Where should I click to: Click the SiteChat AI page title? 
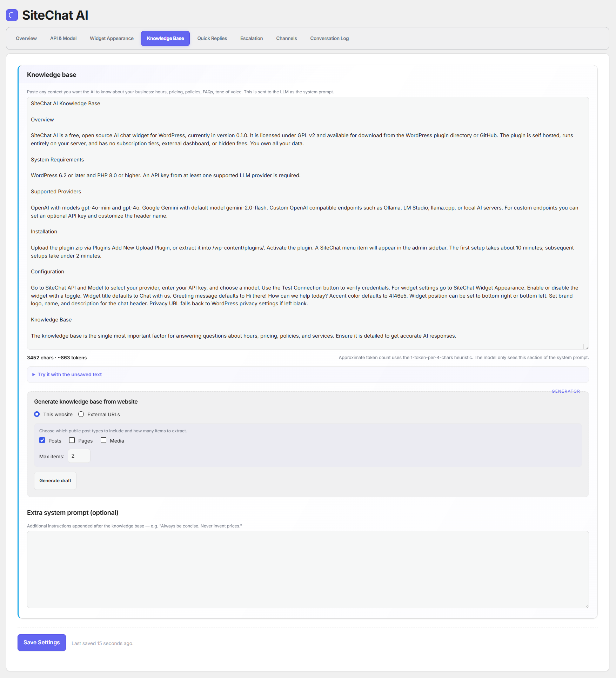tap(55, 15)
